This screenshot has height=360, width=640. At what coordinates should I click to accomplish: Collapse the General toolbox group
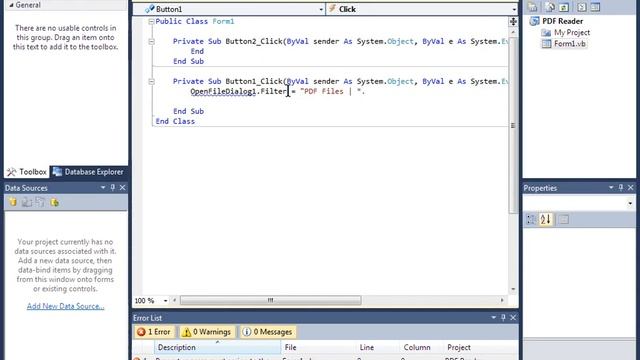pyautogui.click(x=11, y=5)
